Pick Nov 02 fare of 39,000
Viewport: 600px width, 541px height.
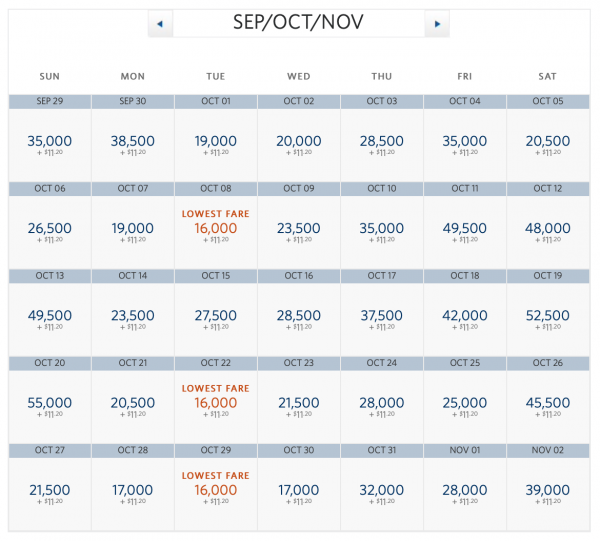[x=548, y=490]
